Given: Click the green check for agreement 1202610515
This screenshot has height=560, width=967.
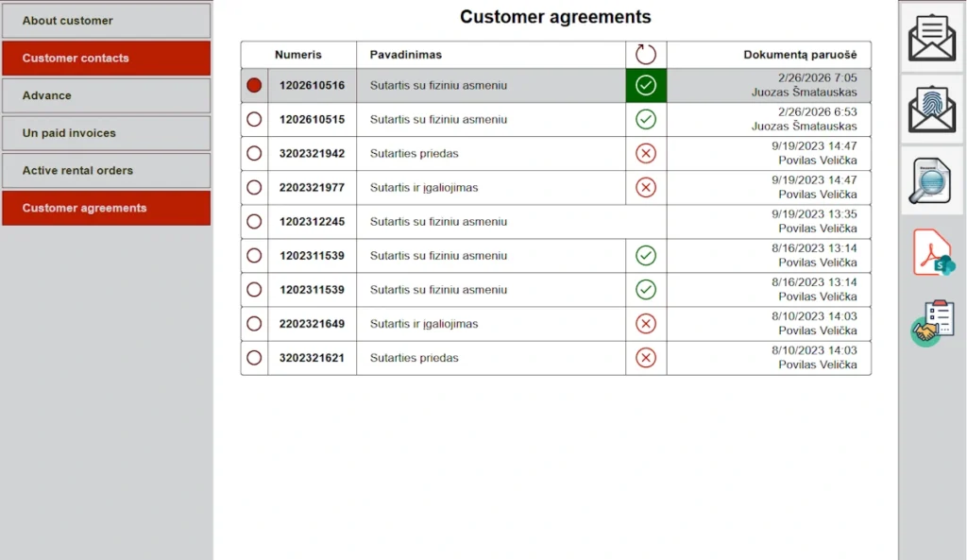Looking at the screenshot, I should 646,119.
